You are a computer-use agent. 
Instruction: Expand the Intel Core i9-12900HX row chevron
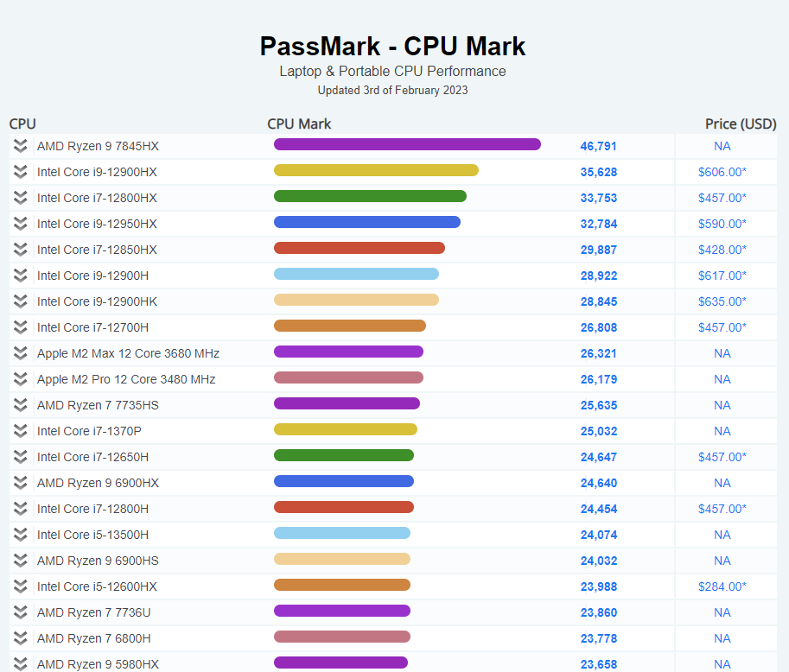(20, 172)
